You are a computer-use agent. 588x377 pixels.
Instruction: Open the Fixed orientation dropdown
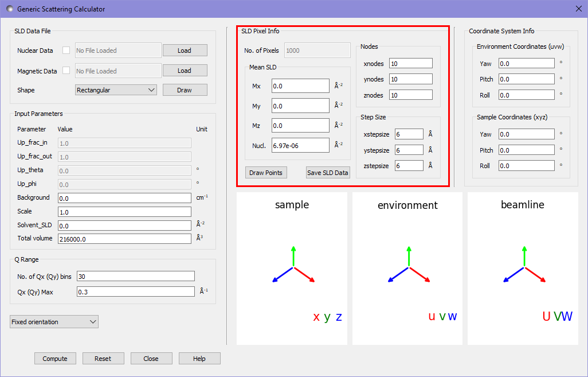tap(53, 321)
